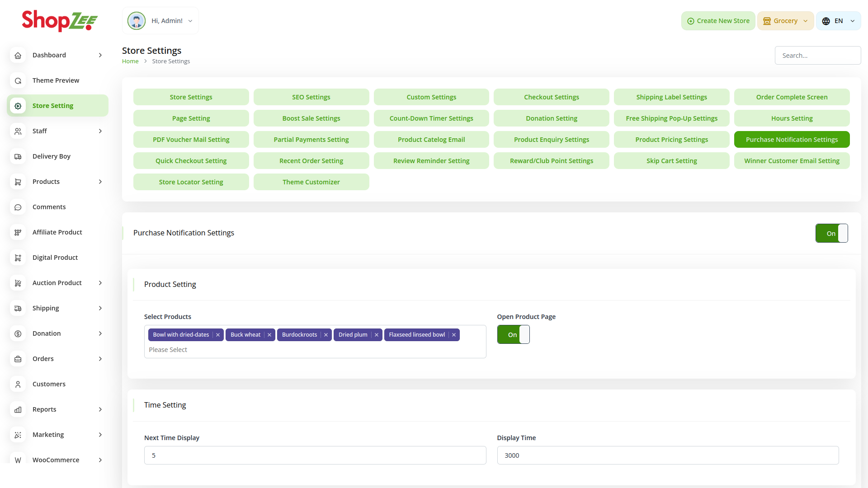Click the Create New Store button
The image size is (868, 488).
pyautogui.click(x=718, y=21)
